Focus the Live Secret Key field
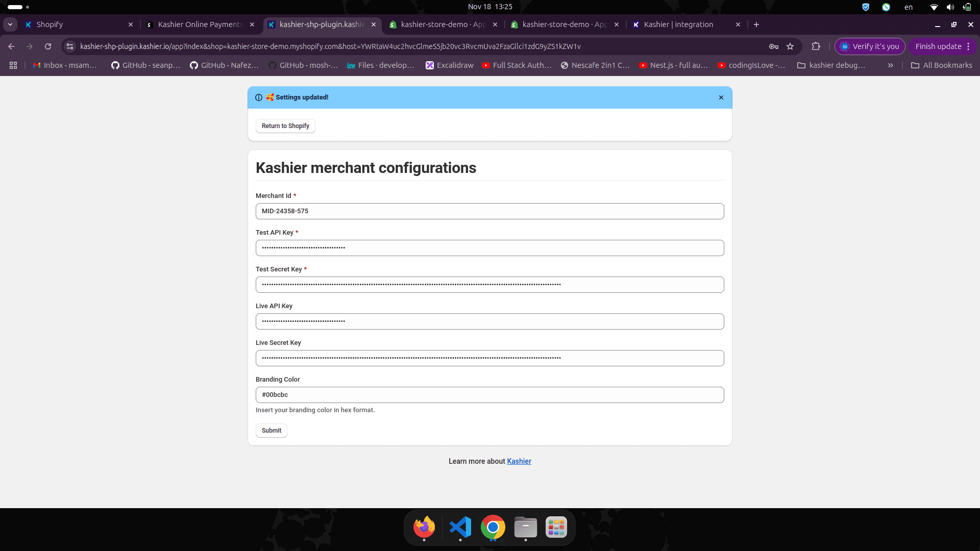Screen dimensions: 980x551 point(489,358)
